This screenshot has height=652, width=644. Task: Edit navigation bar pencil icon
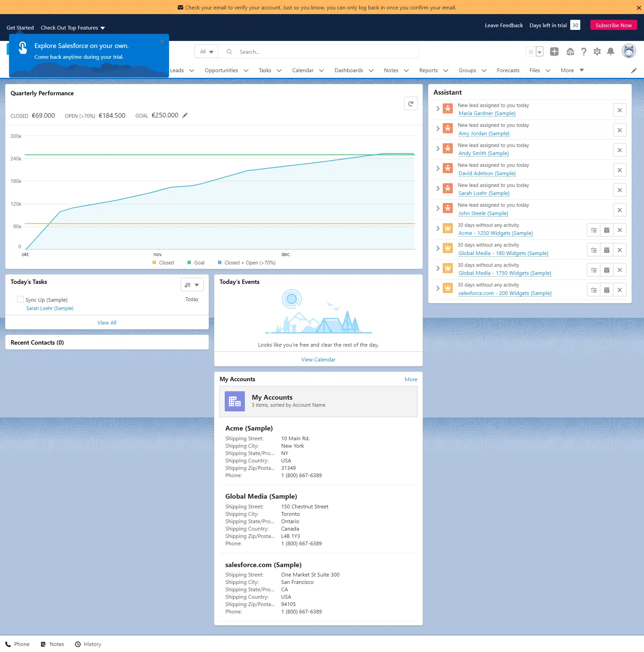coord(634,70)
